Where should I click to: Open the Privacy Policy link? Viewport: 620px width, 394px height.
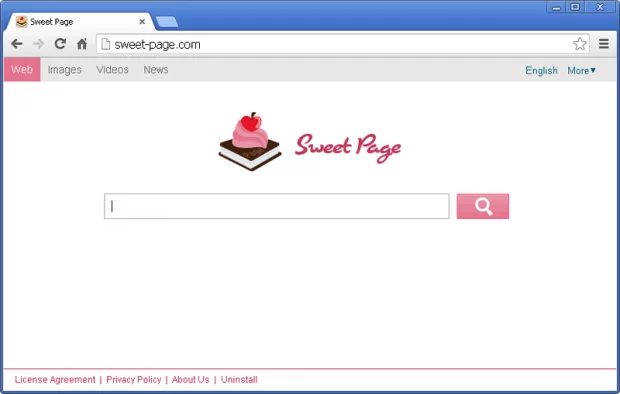pyautogui.click(x=134, y=380)
